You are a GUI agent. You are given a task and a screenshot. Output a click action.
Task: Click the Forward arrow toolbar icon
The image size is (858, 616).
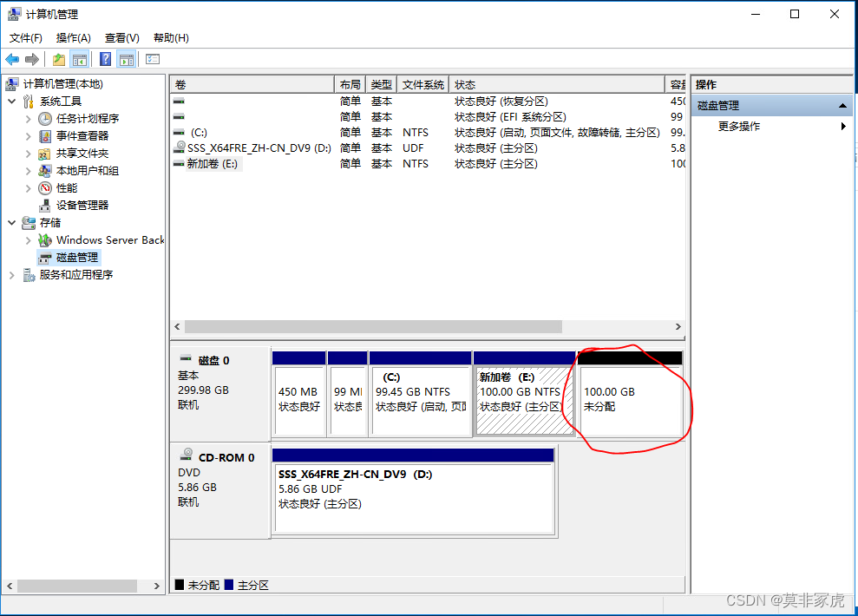[32, 59]
